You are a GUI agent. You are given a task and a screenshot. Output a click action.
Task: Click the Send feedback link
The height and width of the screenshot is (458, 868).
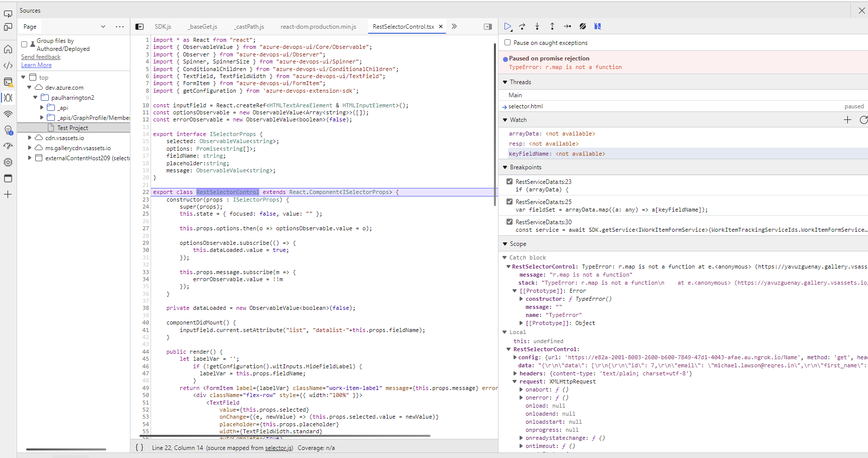pyautogui.click(x=41, y=57)
